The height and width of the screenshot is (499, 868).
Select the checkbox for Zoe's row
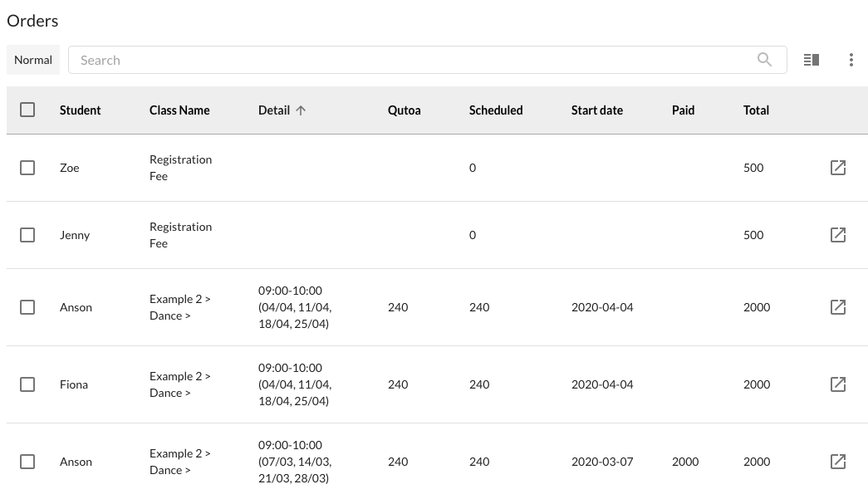[x=27, y=168]
